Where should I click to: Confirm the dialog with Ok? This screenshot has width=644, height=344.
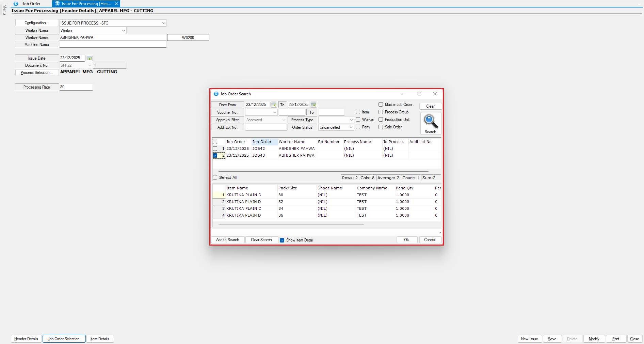point(406,240)
